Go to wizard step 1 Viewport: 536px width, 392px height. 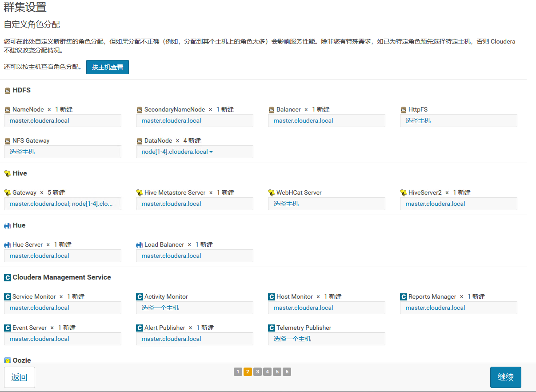tap(238, 372)
